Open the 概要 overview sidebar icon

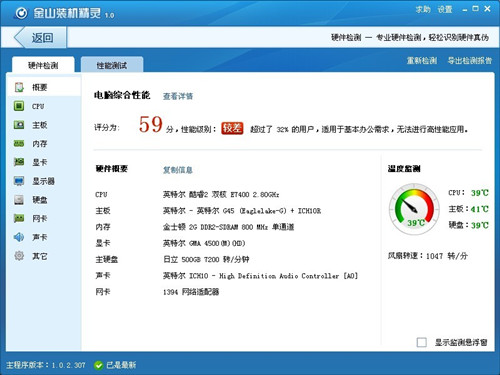tap(19, 87)
